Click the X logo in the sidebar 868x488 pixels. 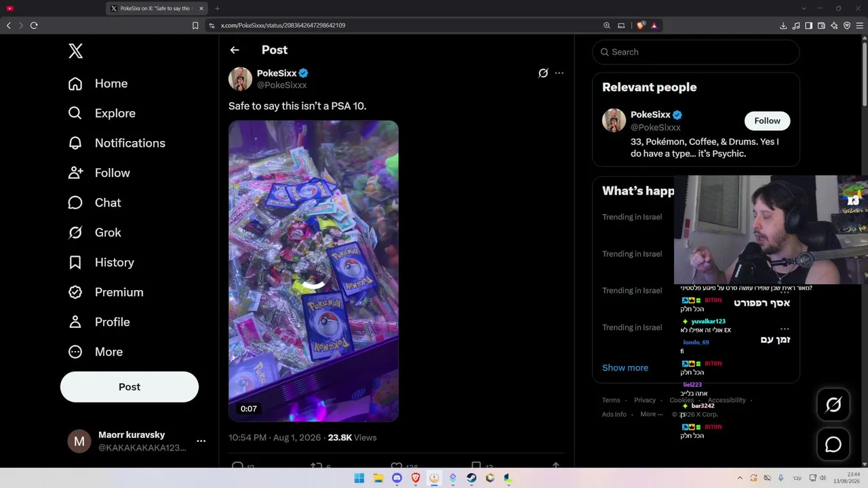75,51
